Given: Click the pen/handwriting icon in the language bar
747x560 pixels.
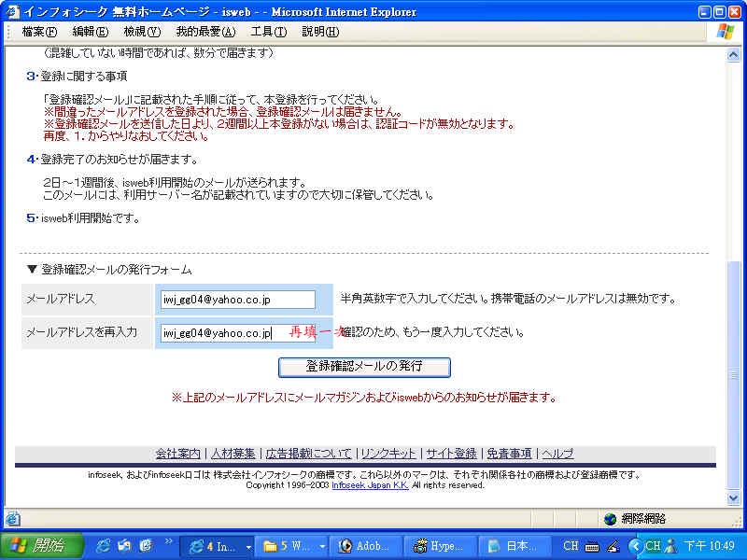Looking at the screenshot, I should 613,546.
